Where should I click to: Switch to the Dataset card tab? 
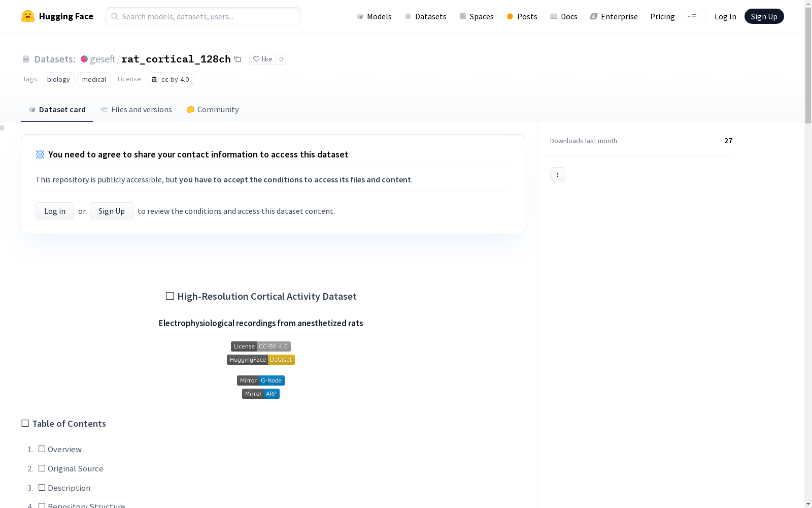coord(57,109)
